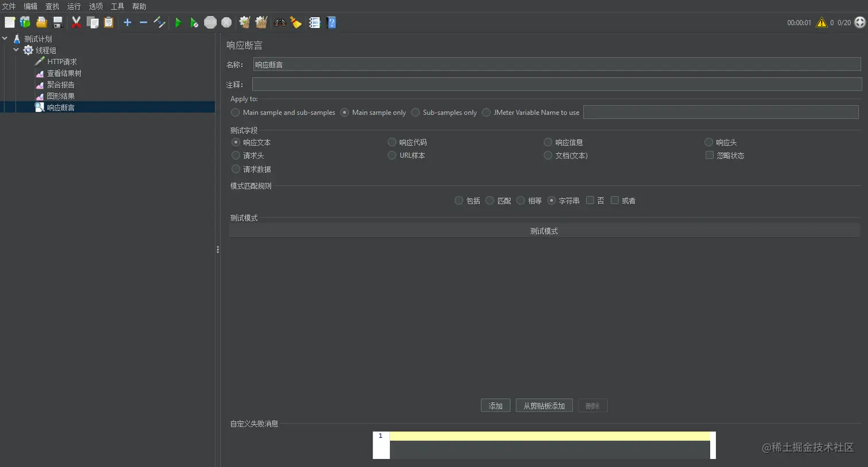Clear results with single broom-gear icon
Viewport: 868px width, 467px height.
(x=245, y=22)
